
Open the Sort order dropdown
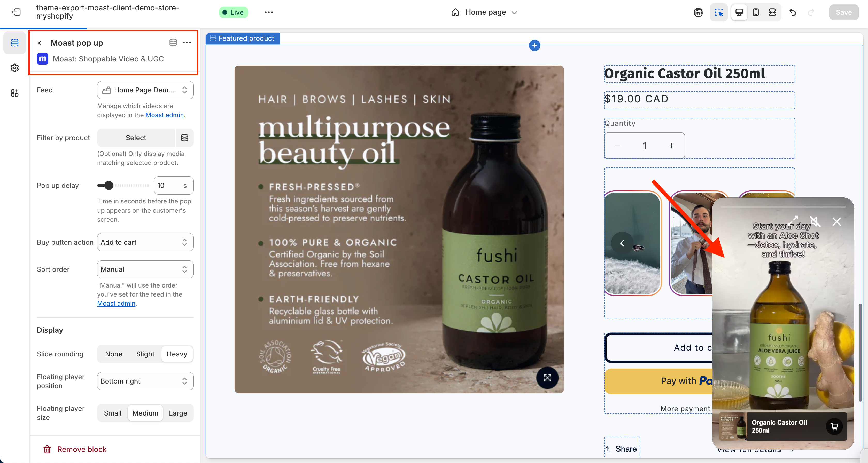pos(145,269)
